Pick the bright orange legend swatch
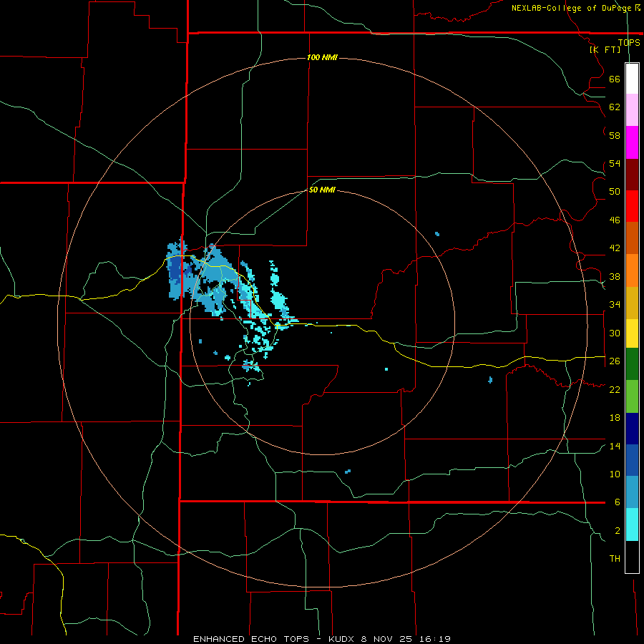Viewport: 644px width, 644px height. tap(632, 270)
